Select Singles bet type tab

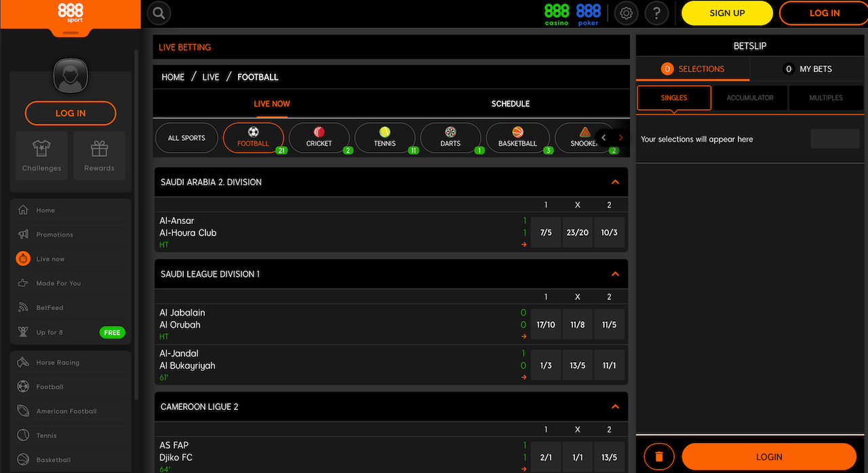[x=674, y=98]
